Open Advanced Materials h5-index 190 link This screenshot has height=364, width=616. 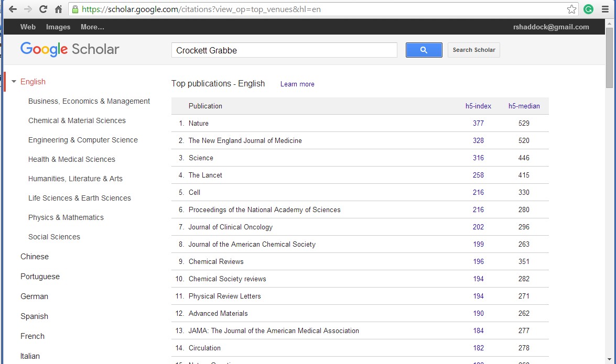click(478, 313)
